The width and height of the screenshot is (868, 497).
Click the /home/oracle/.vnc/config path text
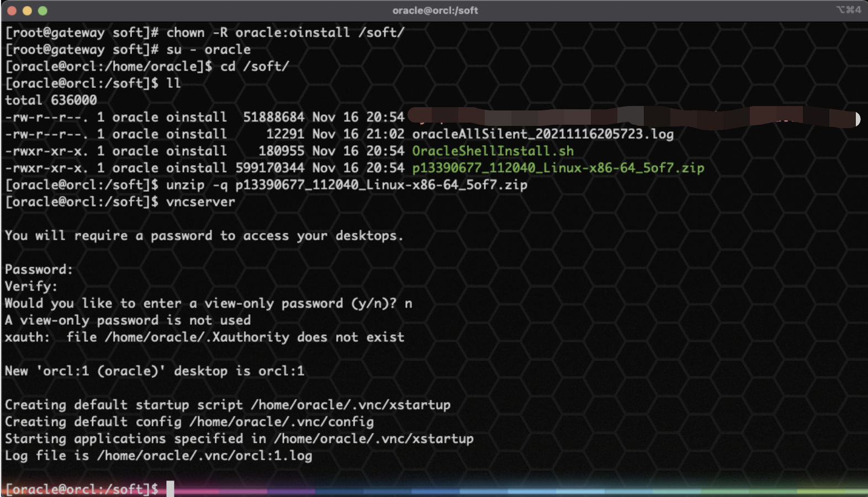[282, 422]
